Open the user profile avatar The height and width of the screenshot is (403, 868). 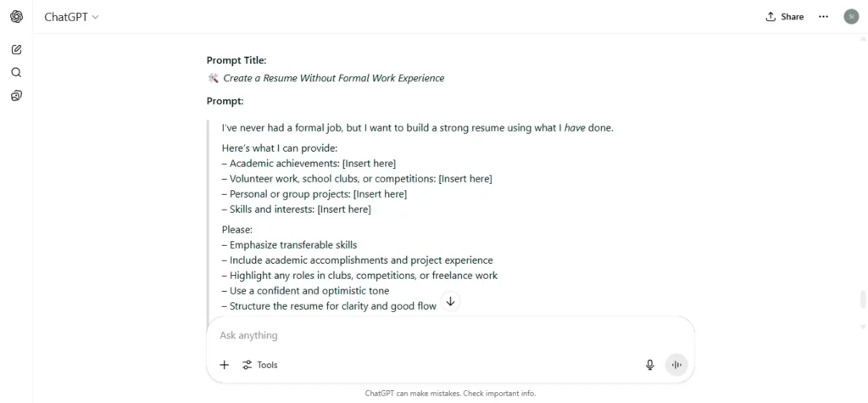coord(851,17)
